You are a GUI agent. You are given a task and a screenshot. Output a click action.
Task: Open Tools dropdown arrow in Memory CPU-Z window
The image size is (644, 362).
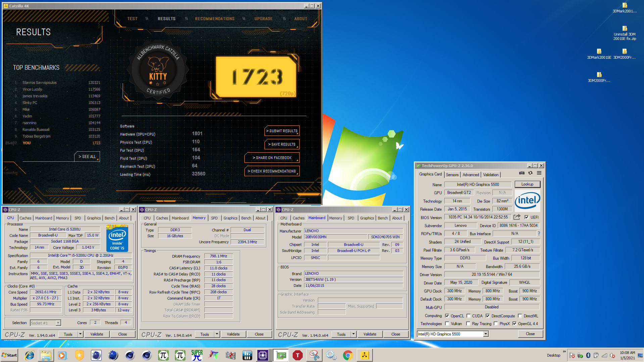(x=217, y=334)
